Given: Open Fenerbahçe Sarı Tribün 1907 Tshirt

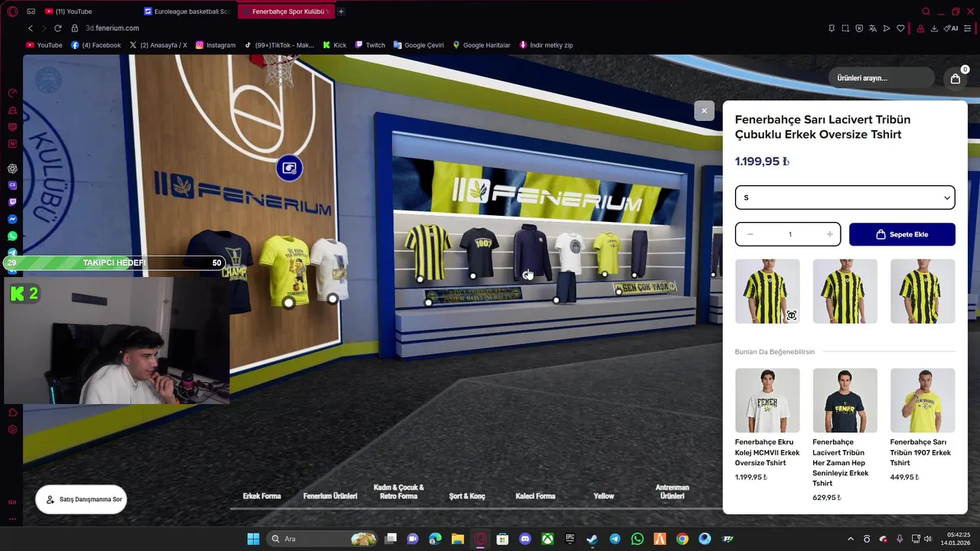Looking at the screenshot, I should point(920,452).
